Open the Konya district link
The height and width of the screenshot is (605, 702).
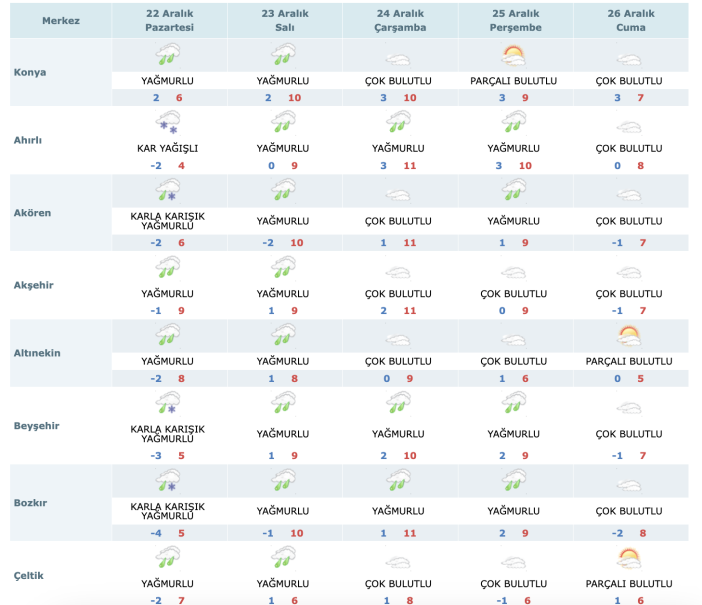(x=31, y=72)
